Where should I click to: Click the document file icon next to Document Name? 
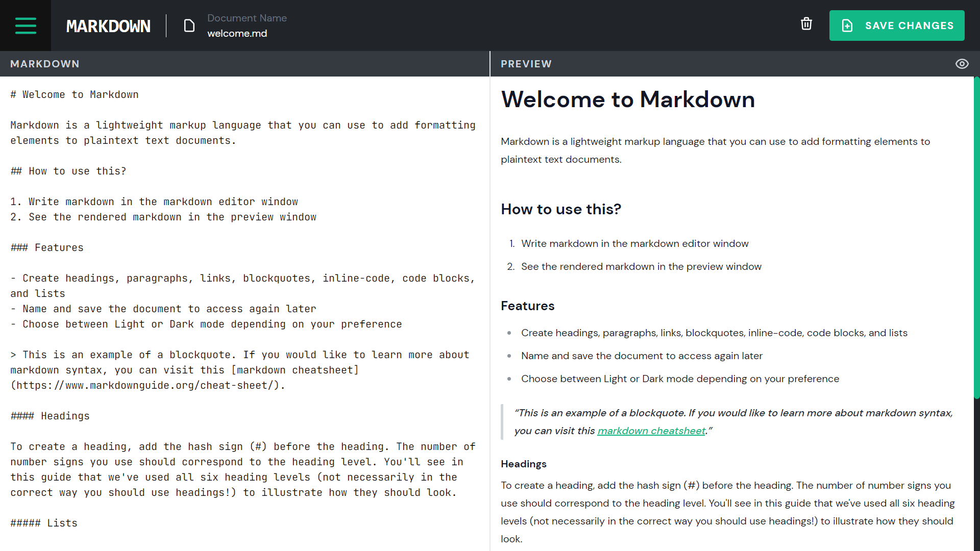(189, 25)
